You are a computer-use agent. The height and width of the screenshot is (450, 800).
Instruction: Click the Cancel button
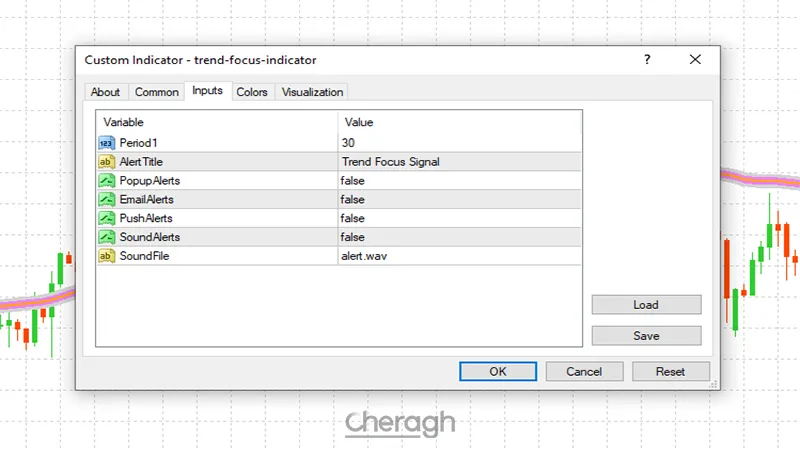tap(584, 371)
